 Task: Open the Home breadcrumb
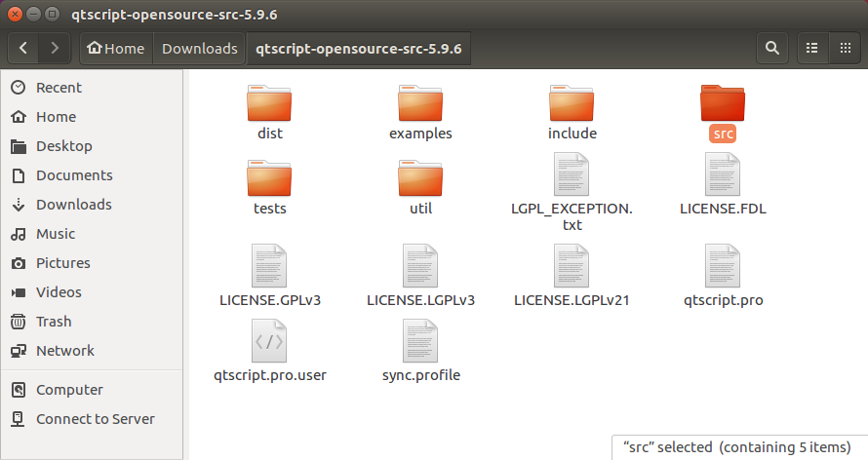click(x=115, y=48)
